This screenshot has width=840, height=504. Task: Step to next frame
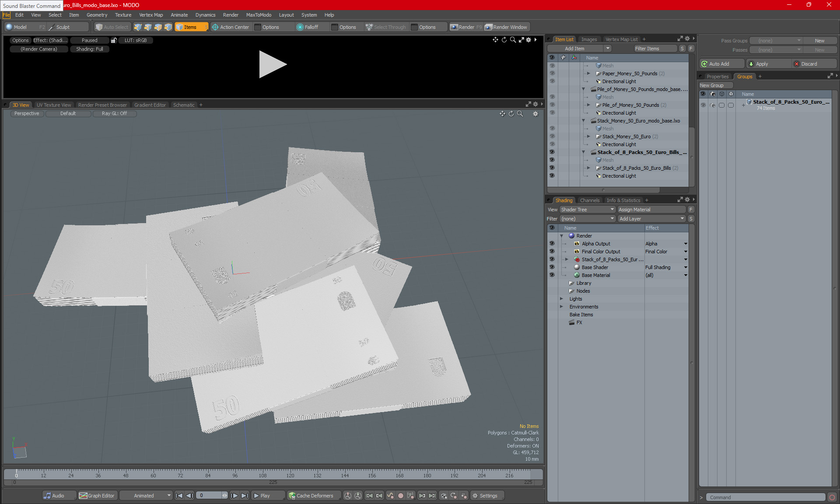coord(234,496)
